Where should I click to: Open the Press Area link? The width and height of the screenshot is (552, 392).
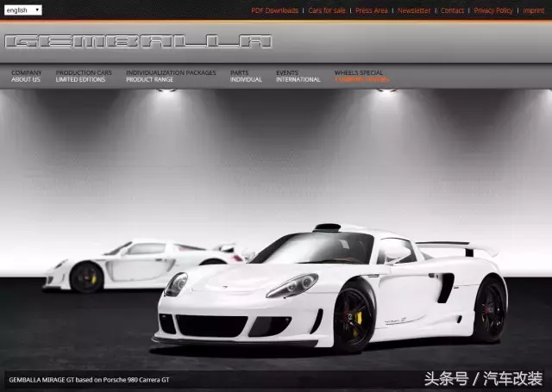(x=372, y=10)
